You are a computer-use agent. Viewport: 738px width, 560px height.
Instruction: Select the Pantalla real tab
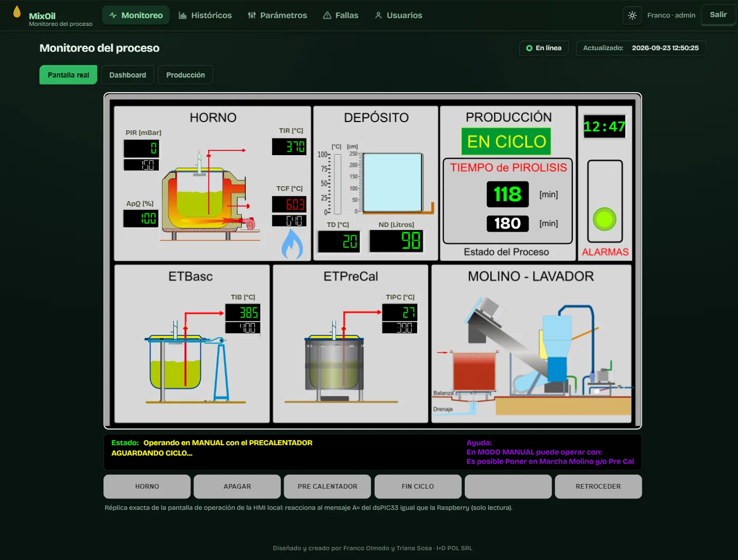[68, 75]
